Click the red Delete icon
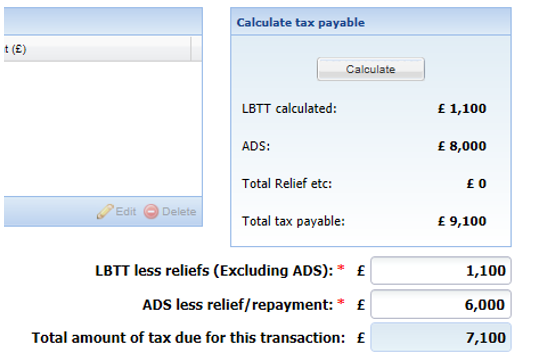The image size is (537, 364). tap(151, 211)
